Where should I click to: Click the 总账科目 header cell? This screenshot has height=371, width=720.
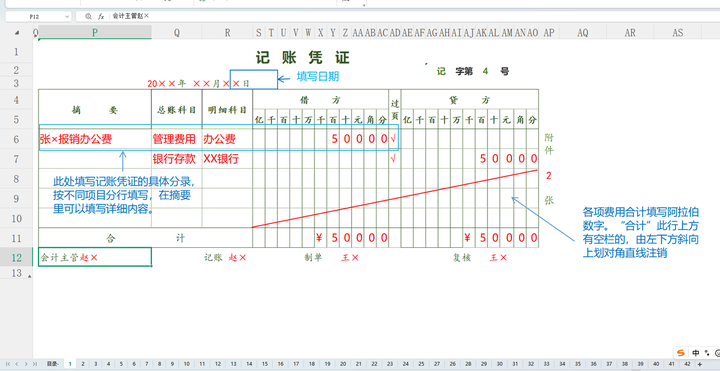click(177, 110)
